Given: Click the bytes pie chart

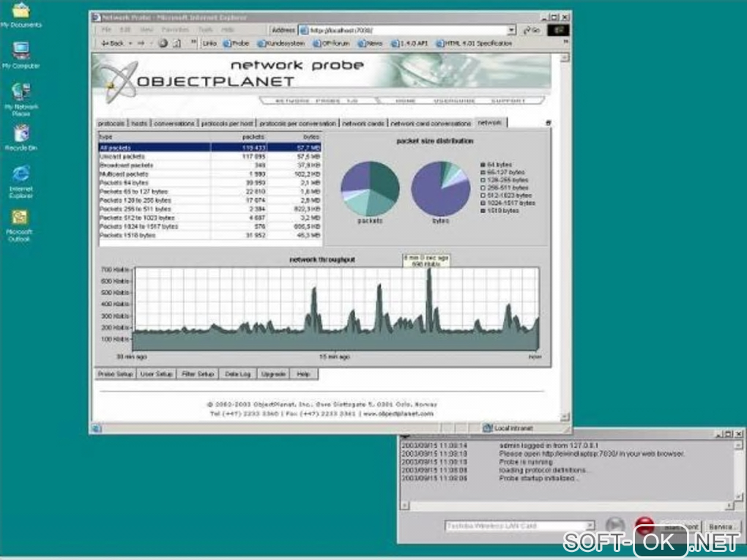Looking at the screenshot, I should [441, 189].
